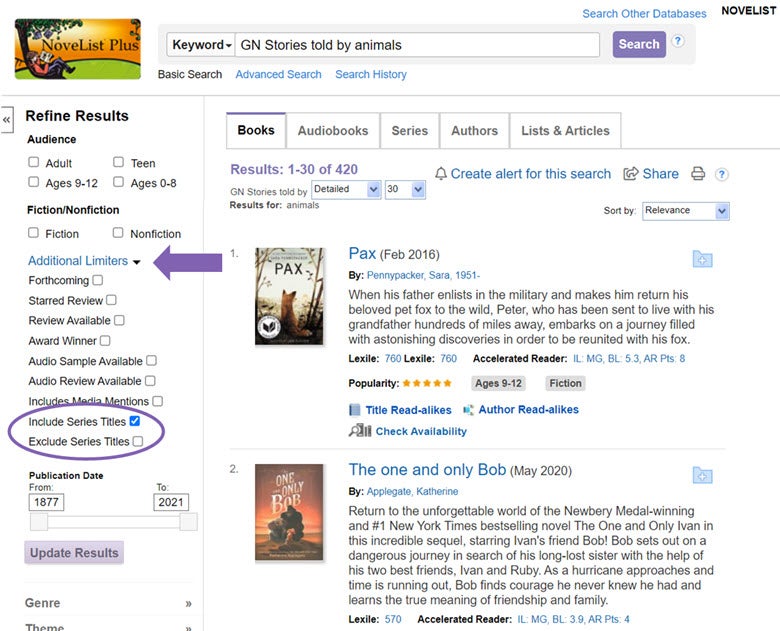Switch to the Audiobooks tab

pyautogui.click(x=332, y=131)
